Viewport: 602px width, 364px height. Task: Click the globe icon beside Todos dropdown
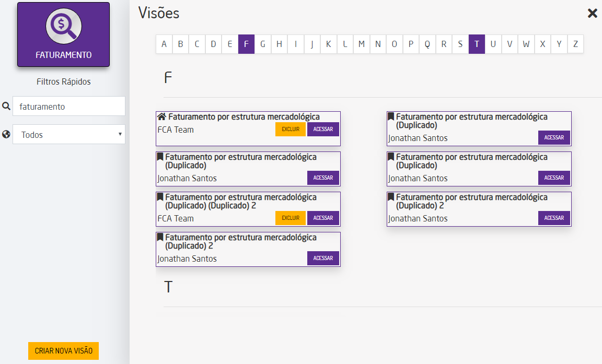click(x=6, y=134)
